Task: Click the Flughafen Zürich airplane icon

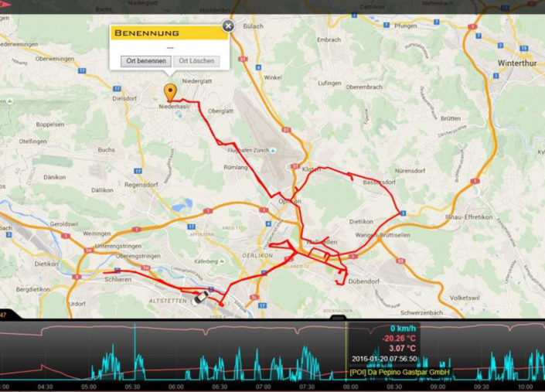Action: 273,151
